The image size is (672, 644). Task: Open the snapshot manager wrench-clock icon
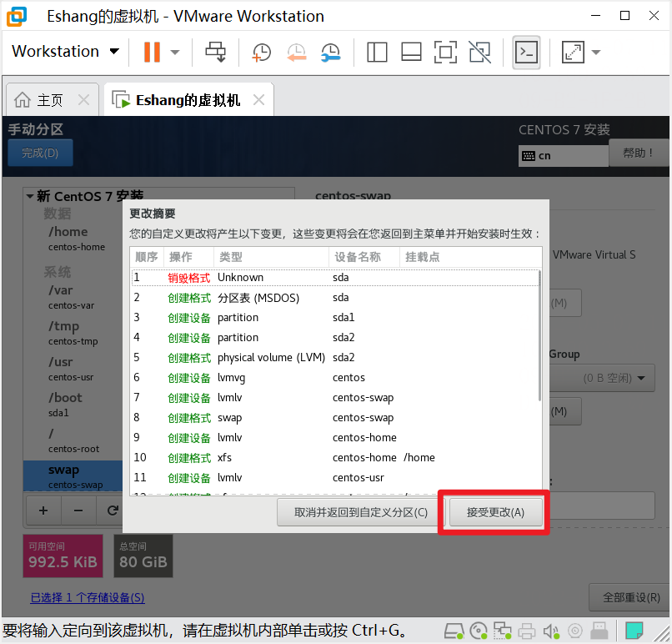coord(330,53)
